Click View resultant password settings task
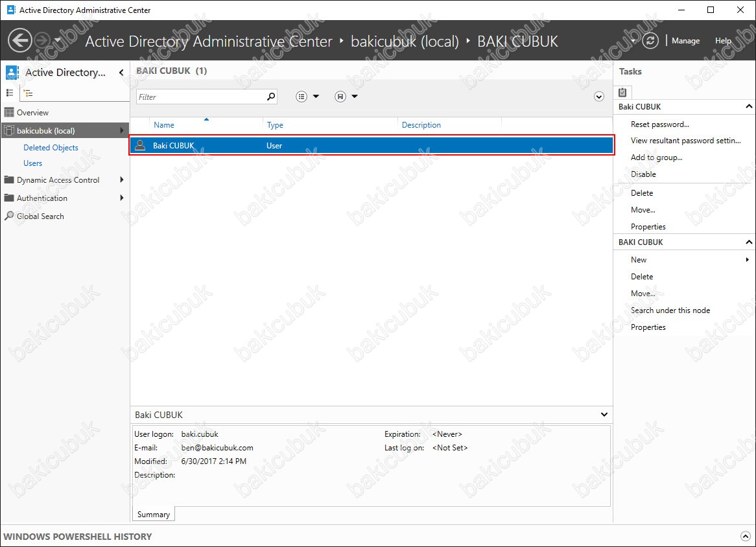The width and height of the screenshot is (756, 547). coord(685,141)
